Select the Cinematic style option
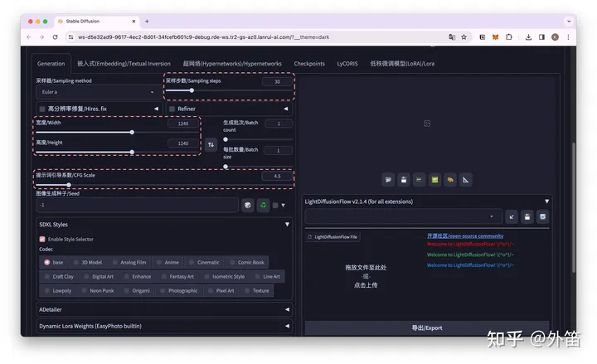The image size is (597, 364). click(205, 262)
